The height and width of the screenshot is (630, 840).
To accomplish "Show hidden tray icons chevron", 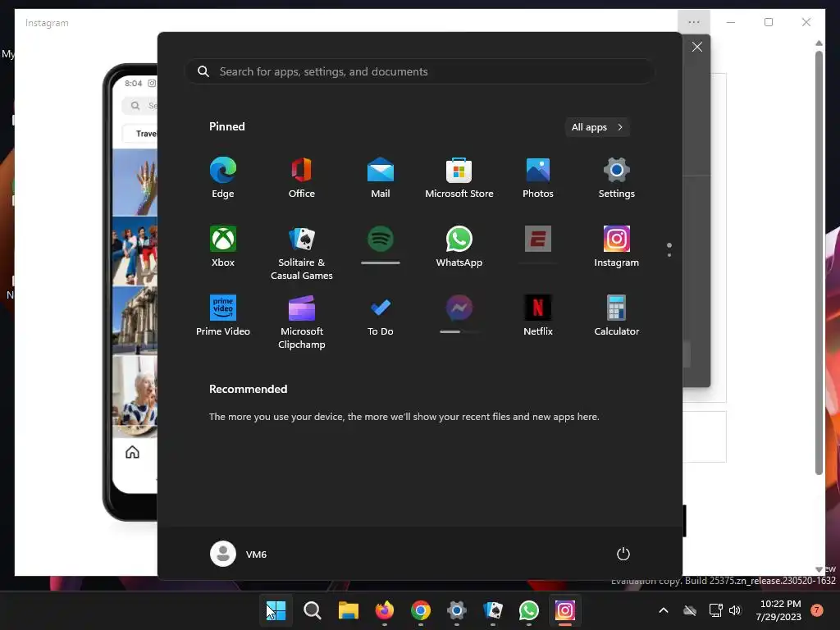I will pyautogui.click(x=663, y=610).
